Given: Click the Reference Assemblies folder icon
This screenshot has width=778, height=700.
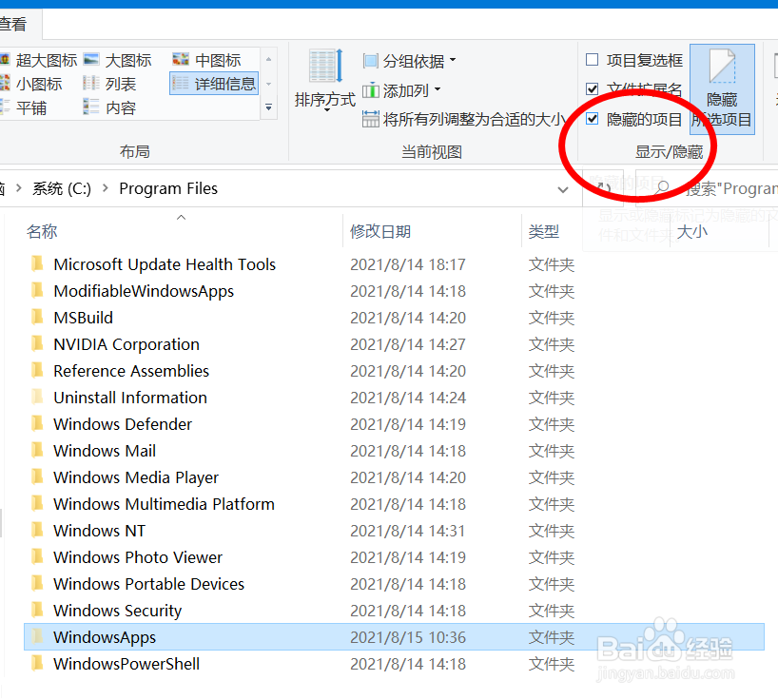Looking at the screenshot, I should point(37,370).
